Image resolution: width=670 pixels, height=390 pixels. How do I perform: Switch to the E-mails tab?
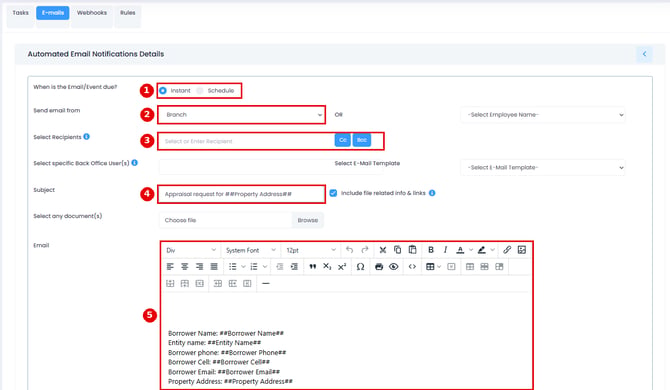click(53, 13)
